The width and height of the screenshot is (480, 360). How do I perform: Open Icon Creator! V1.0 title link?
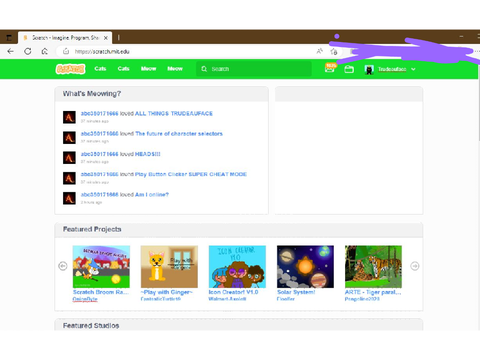234,292
